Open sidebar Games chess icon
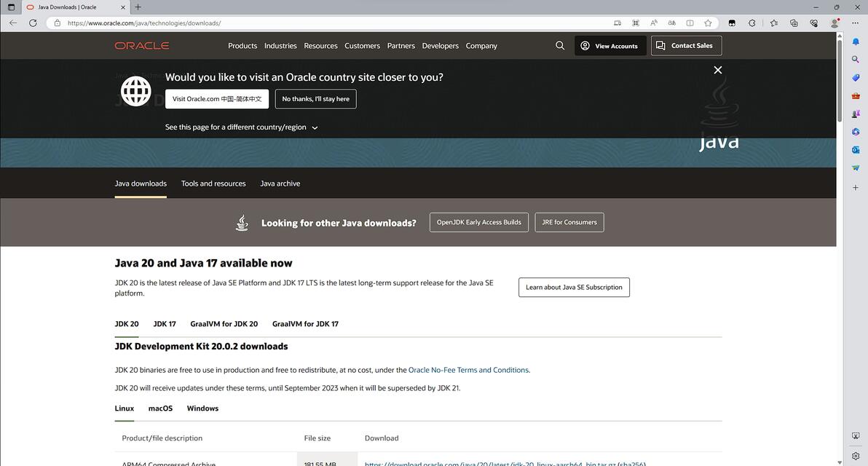The width and height of the screenshot is (868, 466). 856,114
